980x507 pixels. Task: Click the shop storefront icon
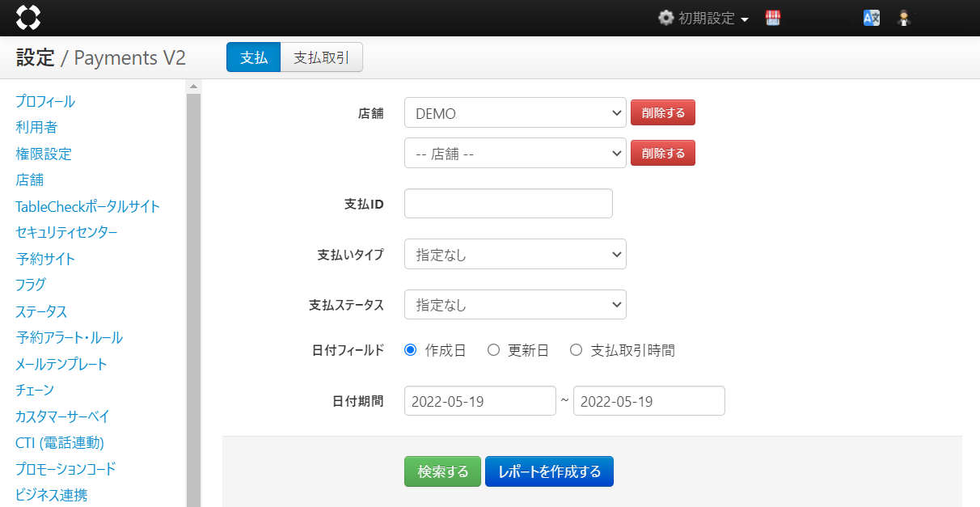[772, 18]
